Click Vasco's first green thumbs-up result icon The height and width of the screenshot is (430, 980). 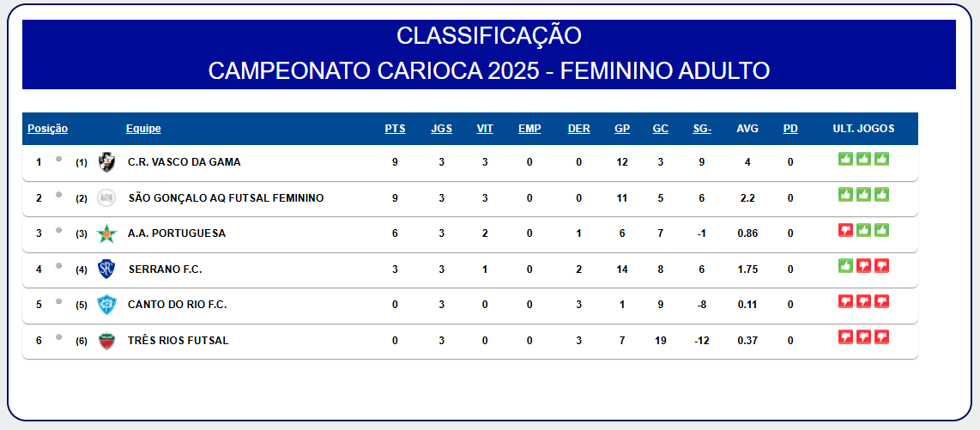(x=845, y=159)
